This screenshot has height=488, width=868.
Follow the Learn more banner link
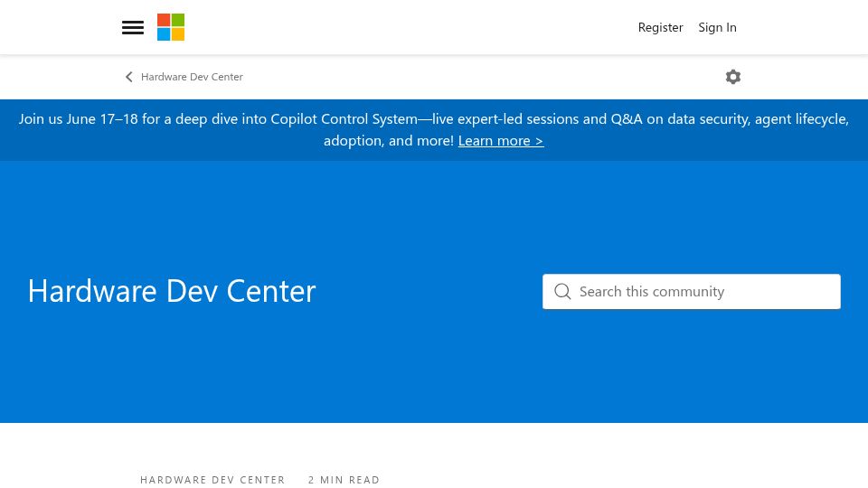click(501, 141)
